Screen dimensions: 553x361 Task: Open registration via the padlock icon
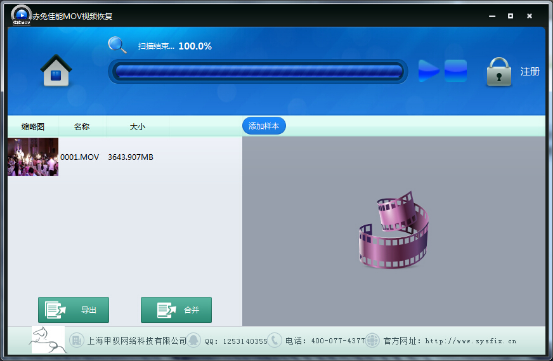(499, 72)
